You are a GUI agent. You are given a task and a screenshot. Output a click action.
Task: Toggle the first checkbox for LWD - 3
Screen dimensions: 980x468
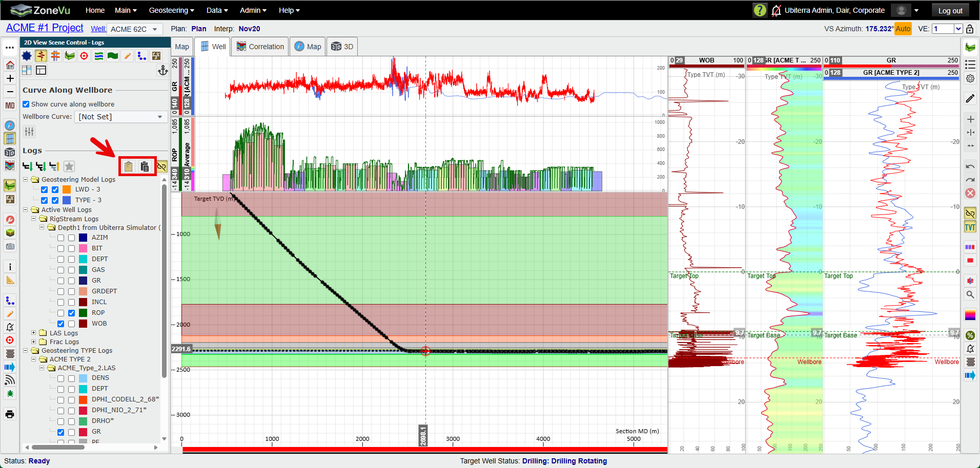click(45, 189)
